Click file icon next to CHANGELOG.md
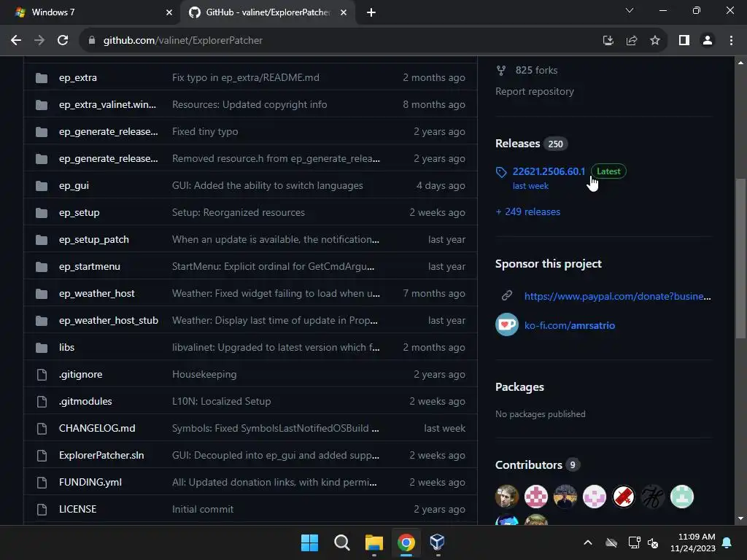 tap(42, 429)
